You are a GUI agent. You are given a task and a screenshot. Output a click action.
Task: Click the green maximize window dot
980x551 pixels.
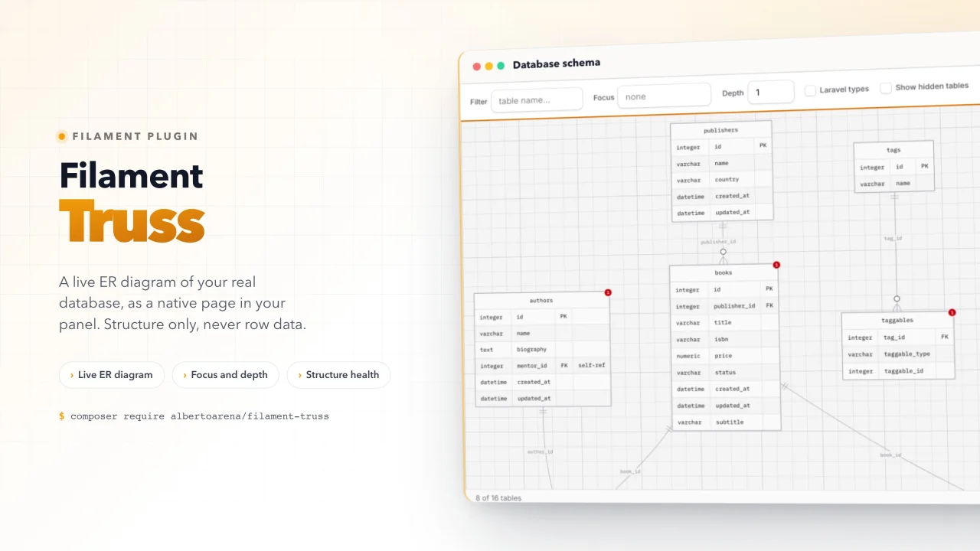(x=501, y=66)
